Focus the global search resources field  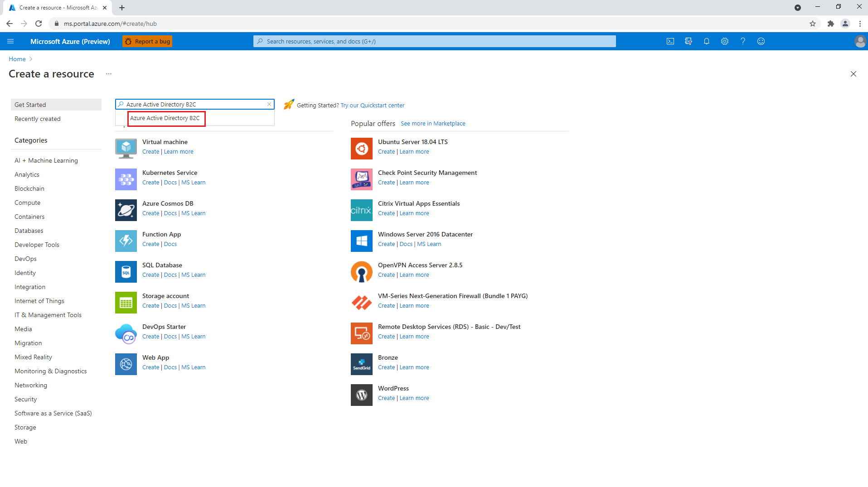pos(434,41)
